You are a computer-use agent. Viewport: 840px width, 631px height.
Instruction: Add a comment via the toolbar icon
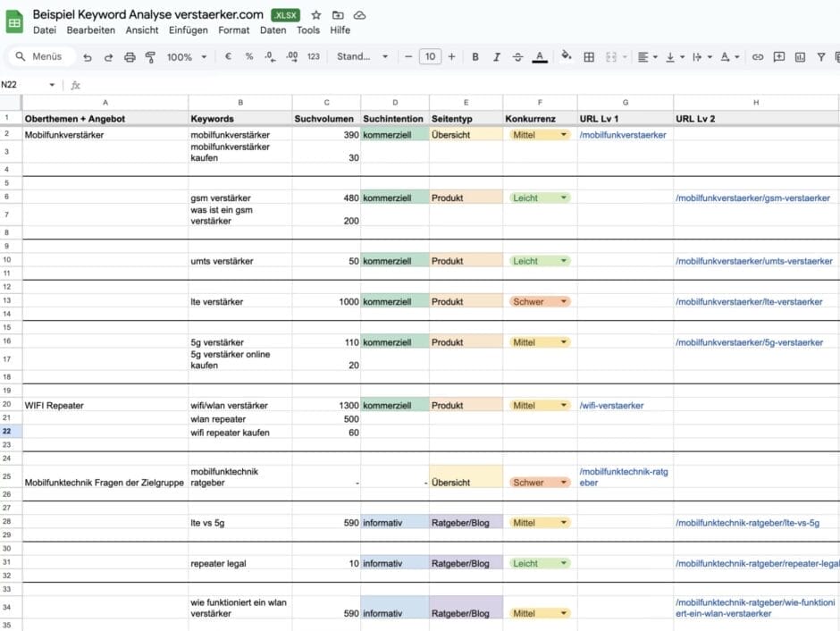(x=779, y=57)
